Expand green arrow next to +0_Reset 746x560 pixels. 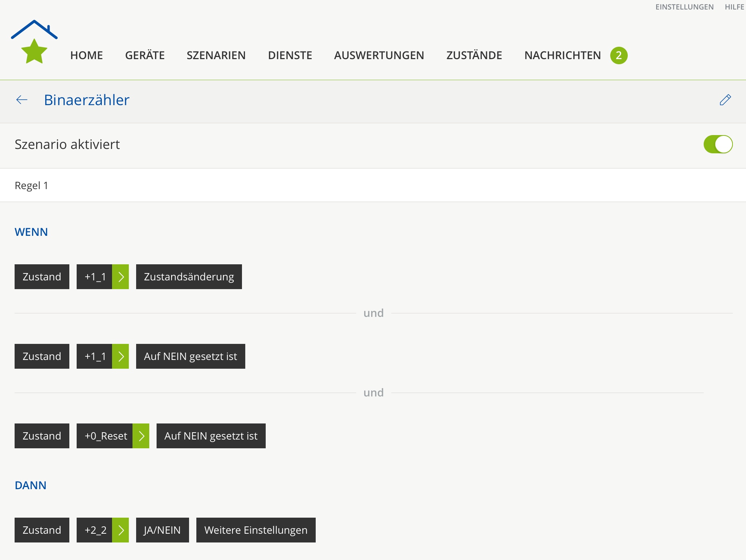[x=141, y=436]
